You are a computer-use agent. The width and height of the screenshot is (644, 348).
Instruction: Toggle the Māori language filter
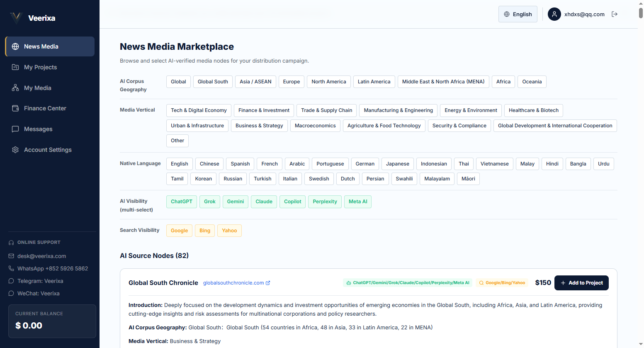[x=468, y=179]
